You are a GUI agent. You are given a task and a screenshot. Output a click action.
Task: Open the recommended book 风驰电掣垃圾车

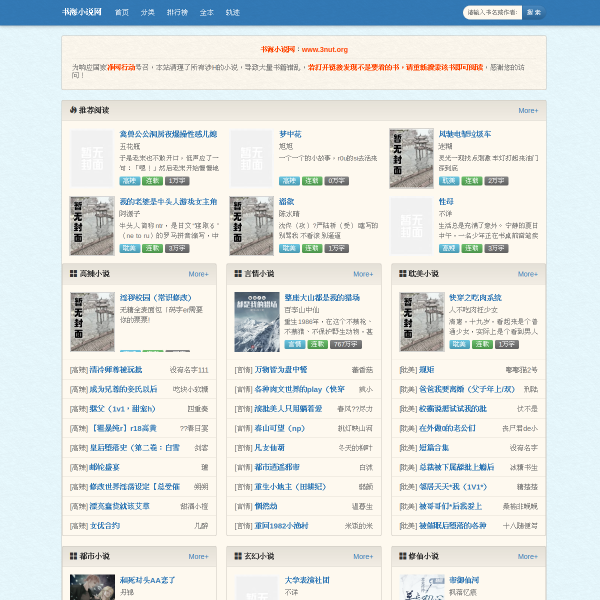pos(465,134)
